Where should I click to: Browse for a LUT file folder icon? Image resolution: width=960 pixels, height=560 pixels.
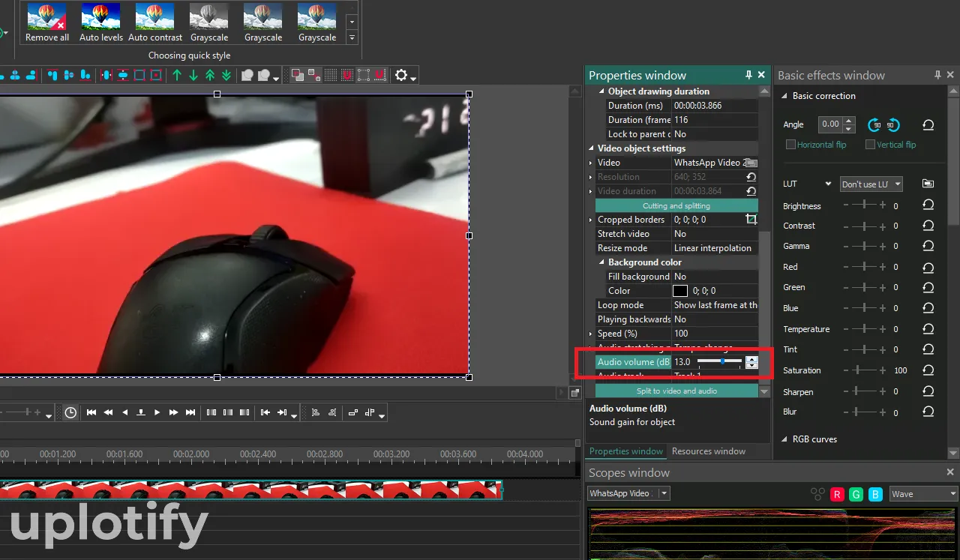928,184
